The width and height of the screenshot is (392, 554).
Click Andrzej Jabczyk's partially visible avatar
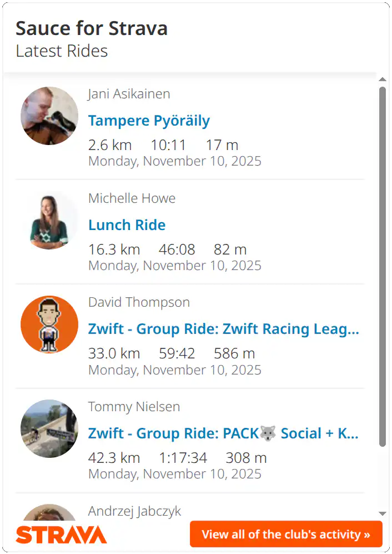pyautogui.click(x=49, y=512)
